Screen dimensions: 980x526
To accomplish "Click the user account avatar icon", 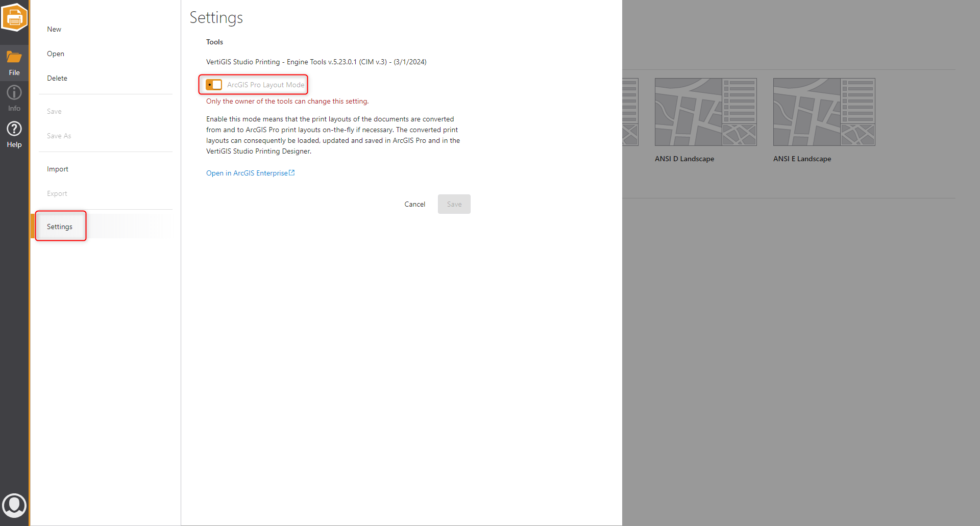I will click(x=14, y=506).
